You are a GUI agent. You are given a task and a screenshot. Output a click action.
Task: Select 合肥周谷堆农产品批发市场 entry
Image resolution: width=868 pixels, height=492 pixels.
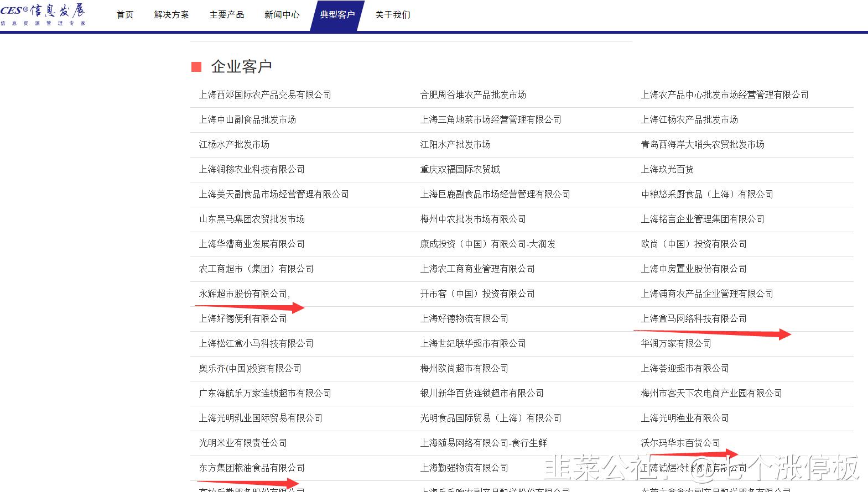[x=473, y=95]
